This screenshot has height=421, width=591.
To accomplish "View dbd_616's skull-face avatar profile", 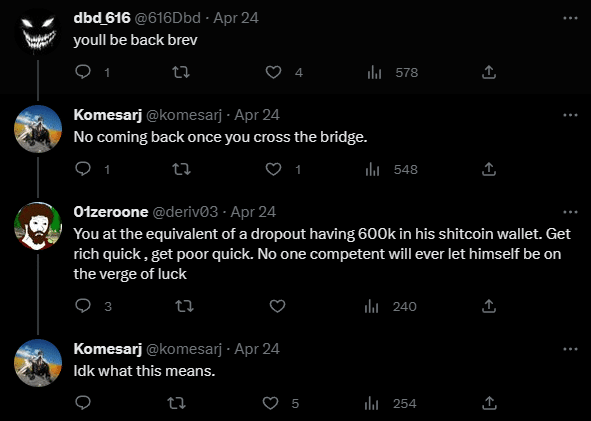I will coord(38,32).
